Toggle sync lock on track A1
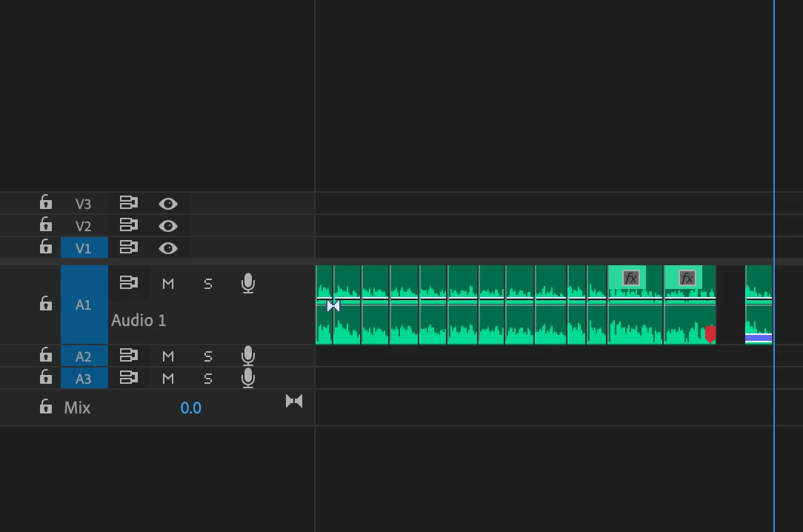 pyautogui.click(x=129, y=282)
